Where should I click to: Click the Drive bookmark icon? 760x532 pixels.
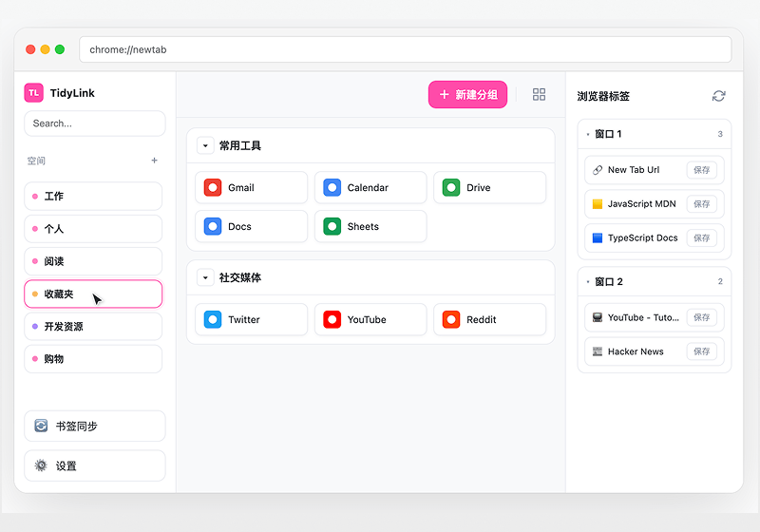pyautogui.click(x=451, y=187)
